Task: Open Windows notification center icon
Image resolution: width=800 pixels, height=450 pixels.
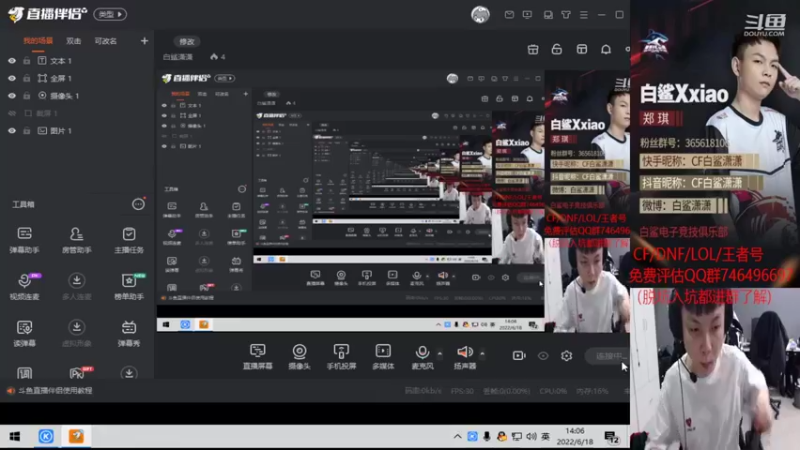Action: (611, 437)
